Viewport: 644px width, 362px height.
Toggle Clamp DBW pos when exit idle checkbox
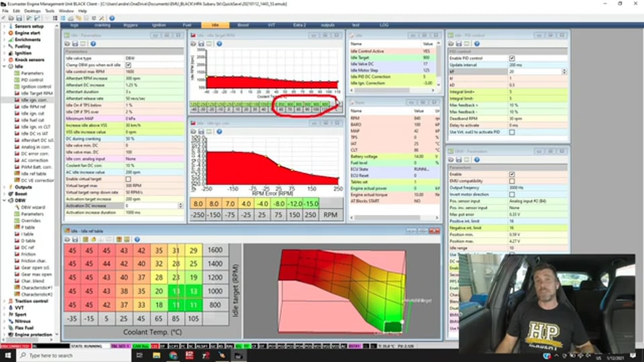pyautogui.click(x=128, y=65)
